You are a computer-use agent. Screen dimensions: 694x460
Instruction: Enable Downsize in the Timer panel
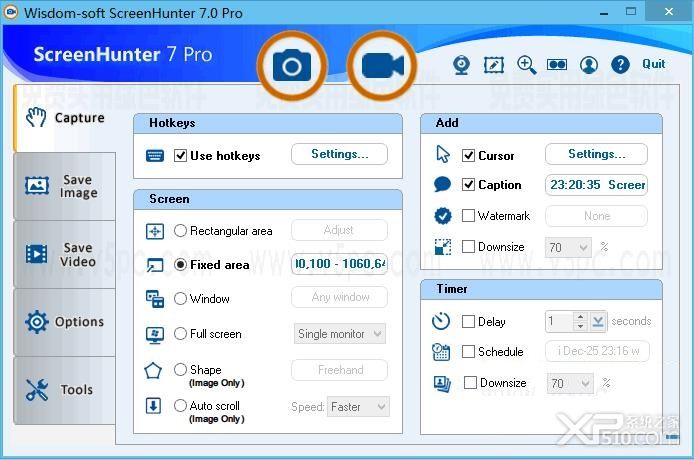[470, 383]
